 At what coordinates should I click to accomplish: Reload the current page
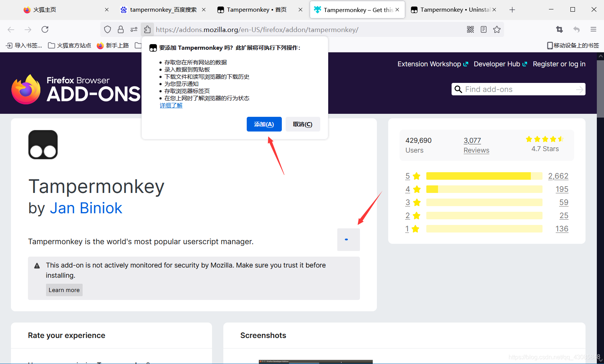click(45, 29)
